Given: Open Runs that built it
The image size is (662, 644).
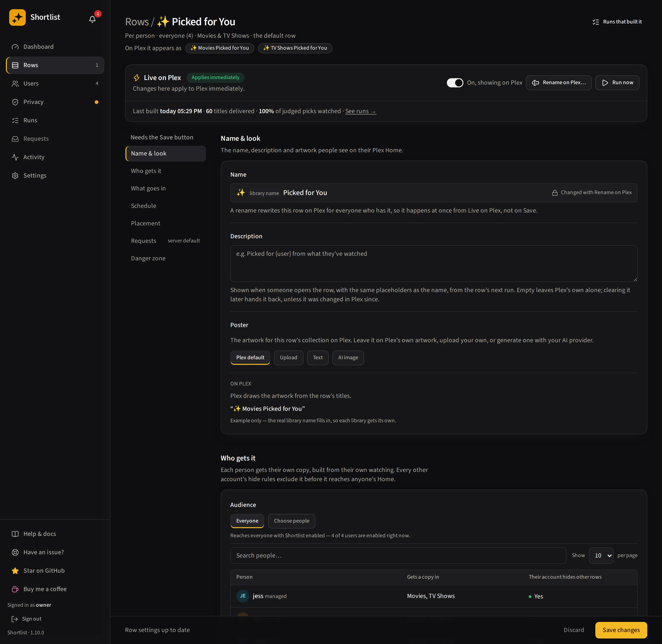Looking at the screenshot, I should (x=617, y=22).
